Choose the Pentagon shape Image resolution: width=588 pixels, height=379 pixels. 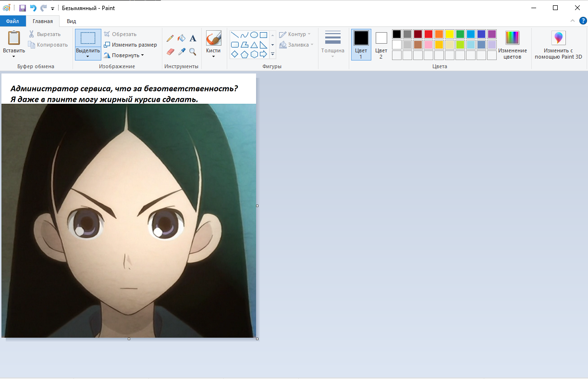click(x=245, y=54)
